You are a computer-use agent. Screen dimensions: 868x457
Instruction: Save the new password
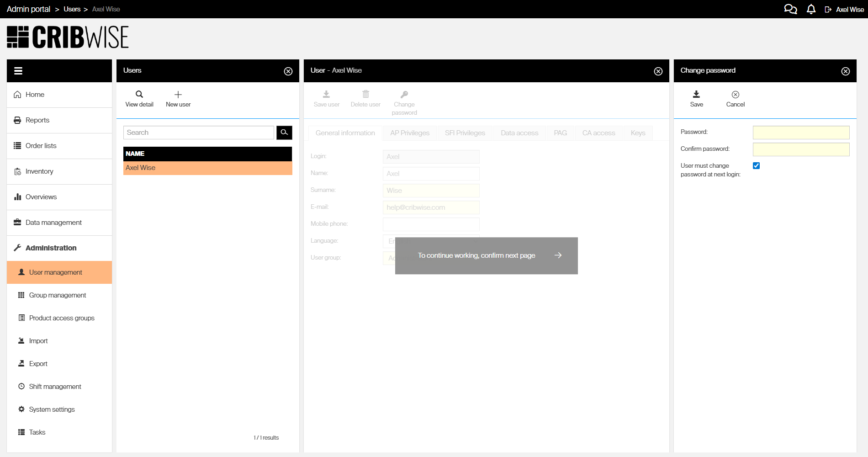(x=696, y=98)
